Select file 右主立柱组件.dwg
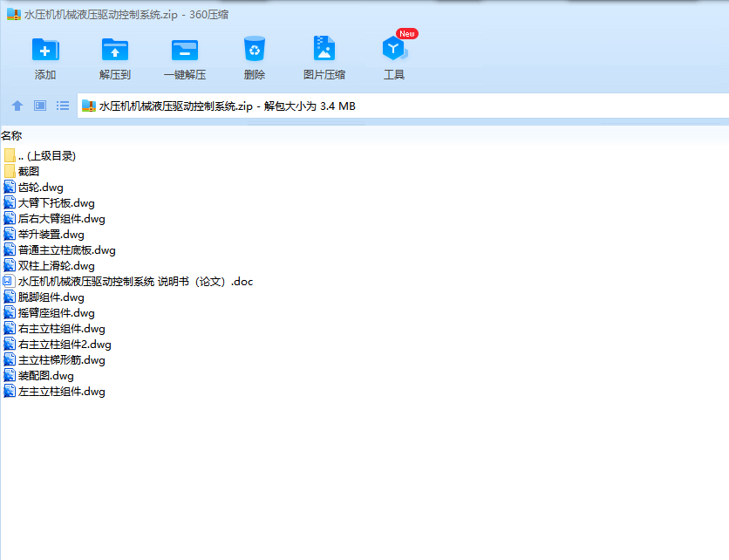729x560 pixels. tap(54, 329)
